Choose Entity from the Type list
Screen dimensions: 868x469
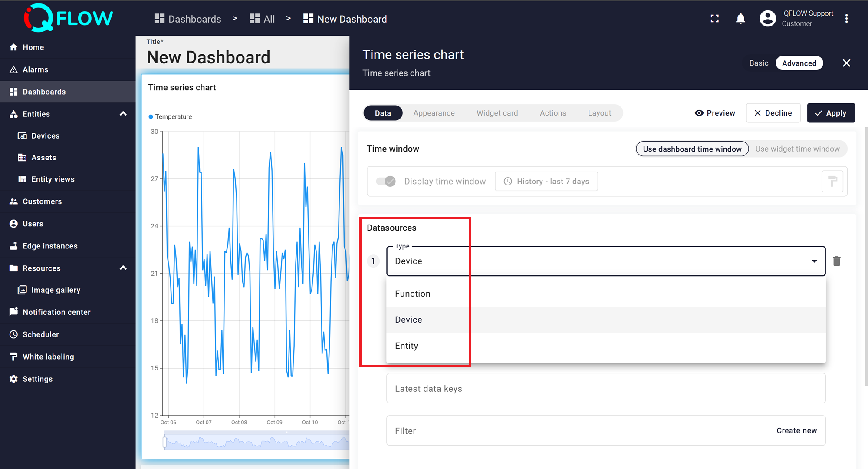pyautogui.click(x=407, y=346)
